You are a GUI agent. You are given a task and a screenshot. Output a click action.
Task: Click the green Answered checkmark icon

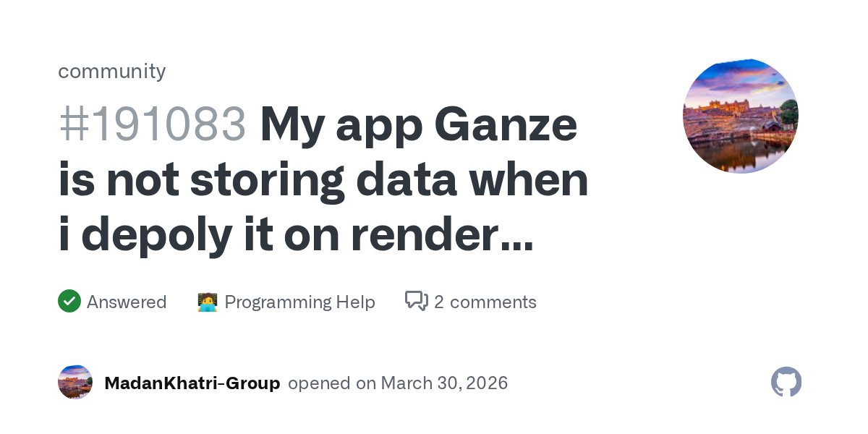click(69, 301)
